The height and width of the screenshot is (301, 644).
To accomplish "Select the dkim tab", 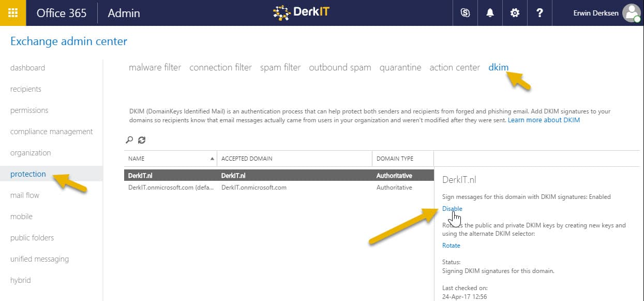I will pos(499,67).
